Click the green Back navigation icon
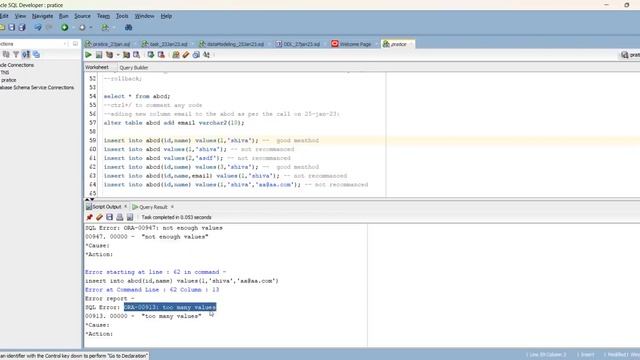 (64, 27)
